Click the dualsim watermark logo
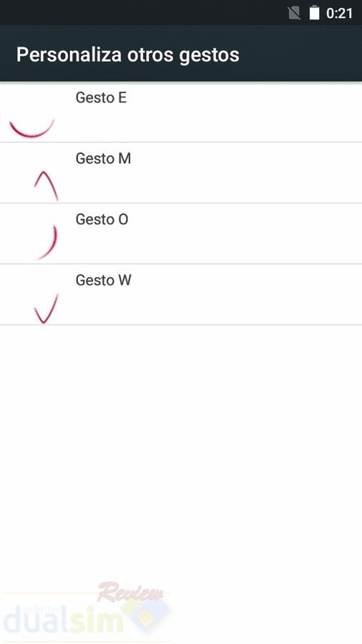362x644 pixels. click(86, 612)
